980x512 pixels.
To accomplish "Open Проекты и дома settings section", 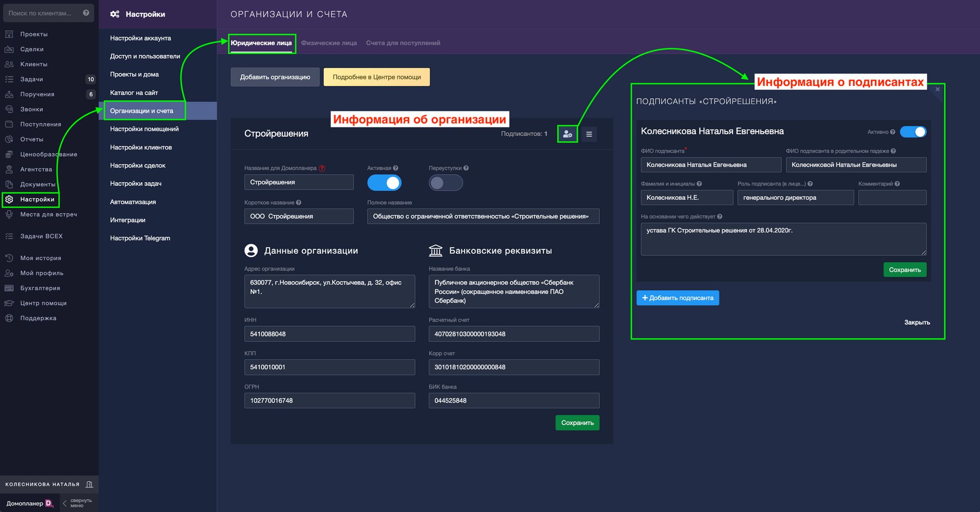I will [134, 74].
